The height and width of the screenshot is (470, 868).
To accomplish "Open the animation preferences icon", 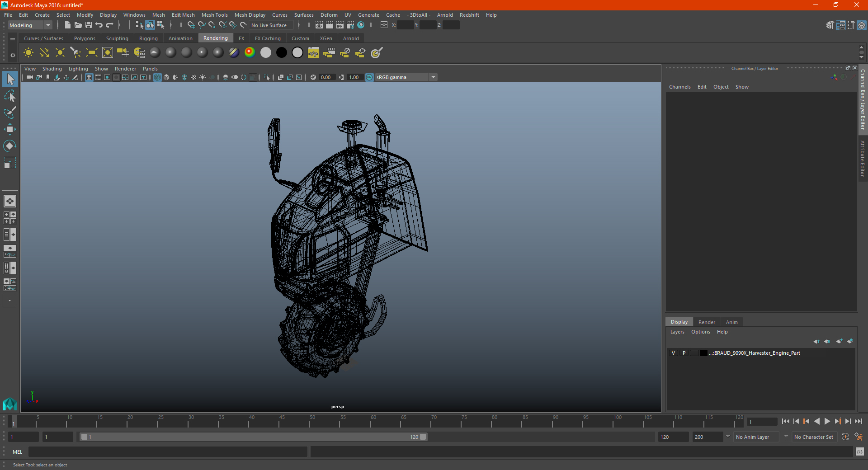I will pos(859,437).
